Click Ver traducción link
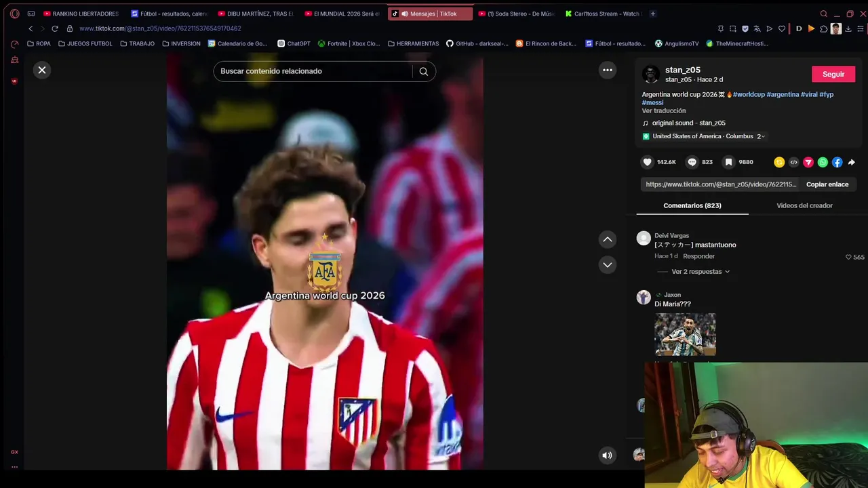Image resolution: width=868 pixels, height=488 pixels. click(x=664, y=110)
